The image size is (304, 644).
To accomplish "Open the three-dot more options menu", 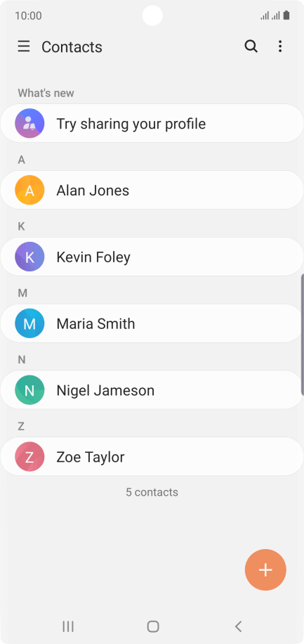I will coord(280,46).
